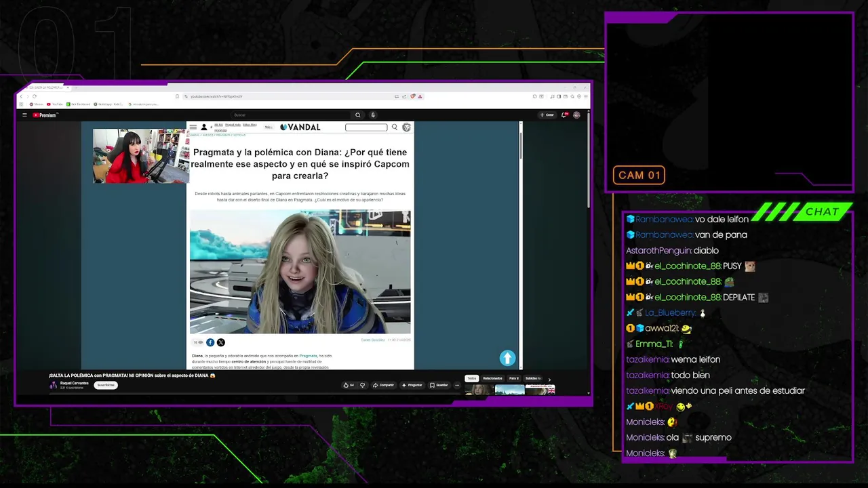
Task: Click chat message 'todo bien'
Action: 690,375
